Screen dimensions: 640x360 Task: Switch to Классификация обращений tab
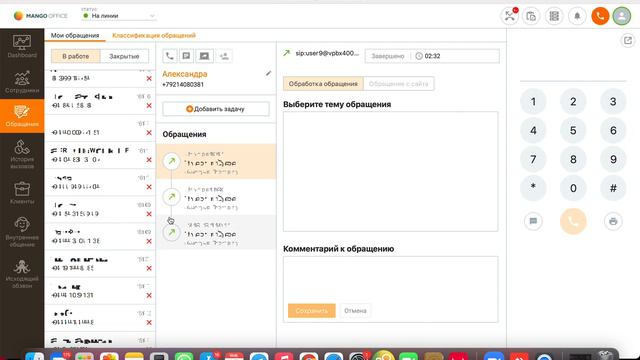[x=154, y=36]
